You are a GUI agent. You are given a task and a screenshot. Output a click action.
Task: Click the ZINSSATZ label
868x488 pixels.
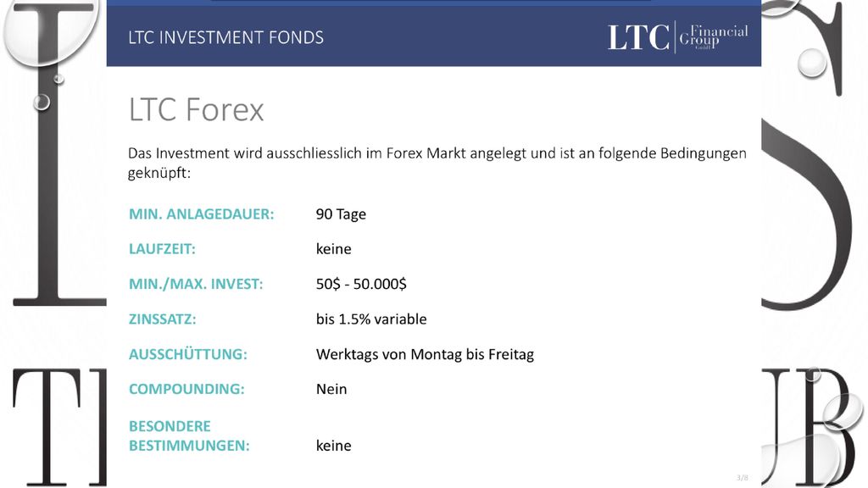162,319
